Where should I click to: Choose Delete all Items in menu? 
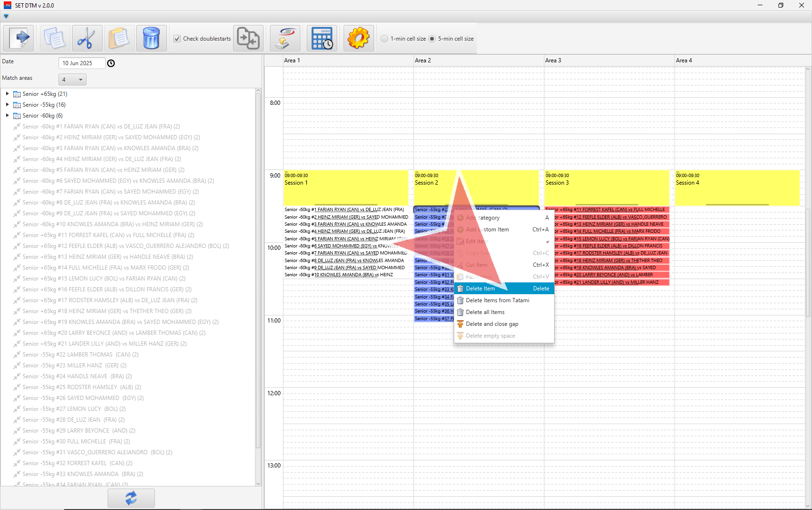[485, 312]
